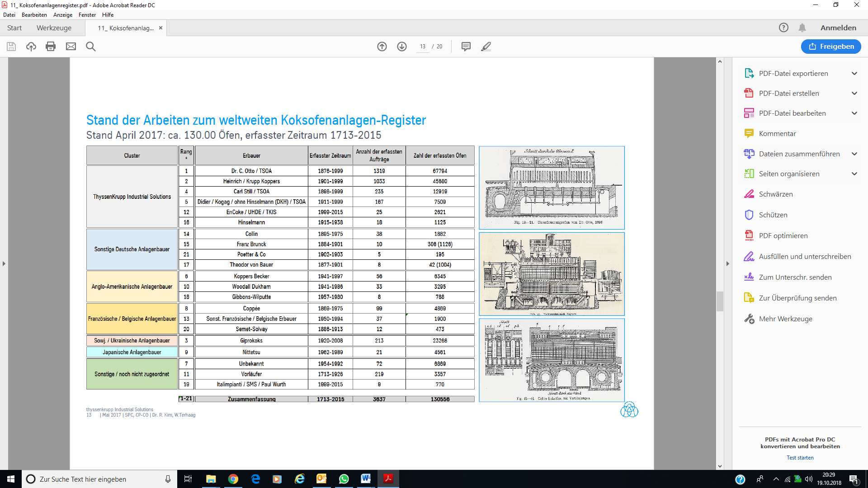
Task: Open the Datei menu
Action: [x=9, y=15]
